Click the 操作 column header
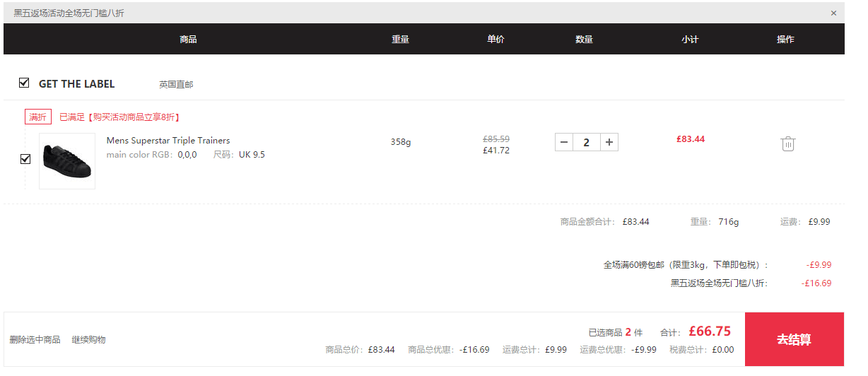 tap(785, 40)
